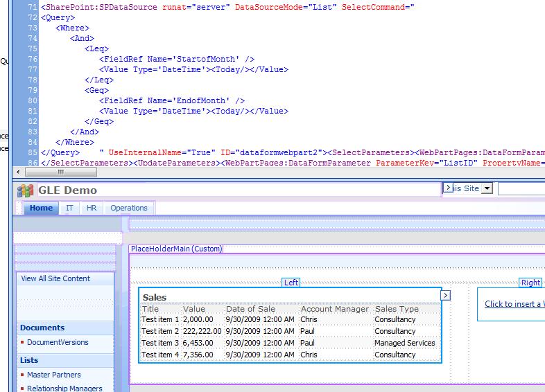Expand the 'This Site' search scope dropdown

pos(487,188)
